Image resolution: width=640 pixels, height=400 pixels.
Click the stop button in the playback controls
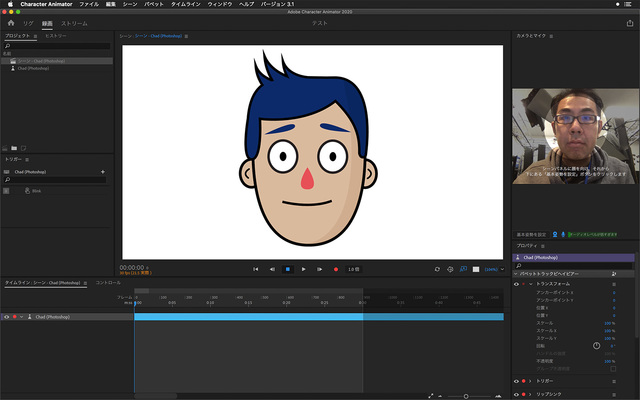[287, 269]
